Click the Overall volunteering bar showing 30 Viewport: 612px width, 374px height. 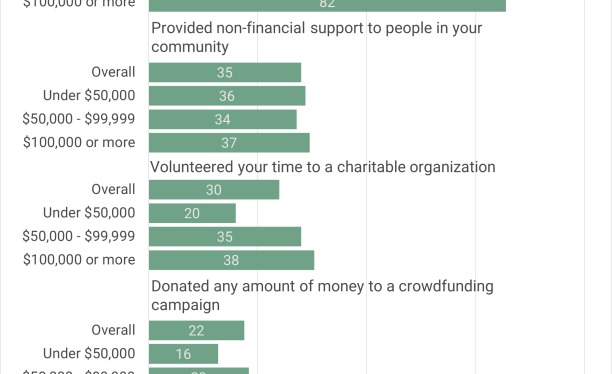(x=214, y=190)
